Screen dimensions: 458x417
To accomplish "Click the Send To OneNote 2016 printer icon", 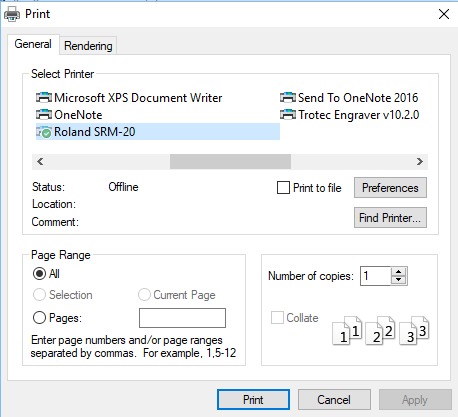I will (x=288, y=98).
